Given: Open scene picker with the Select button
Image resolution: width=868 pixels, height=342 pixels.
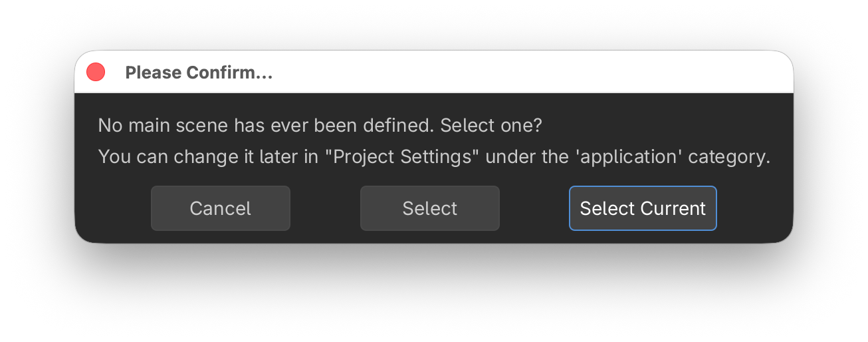Looking at the screenshot, I should coord(429,208).
